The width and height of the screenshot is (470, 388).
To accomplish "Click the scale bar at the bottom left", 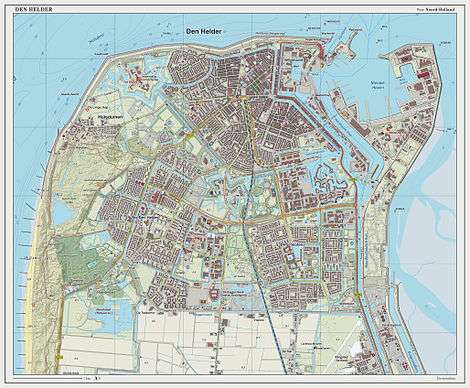I will point(47,378).
